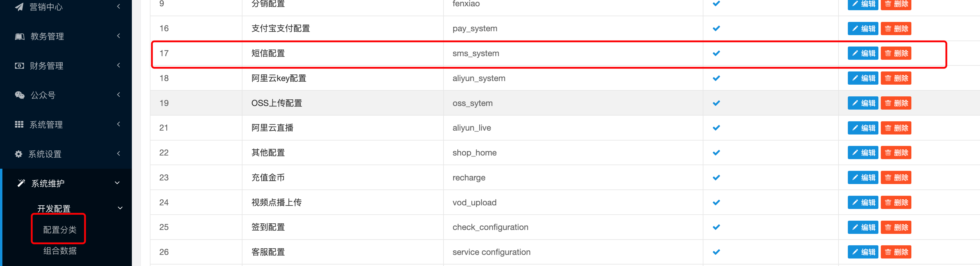
Task: Toggle the status checkmark for sms_system row
Action: pos(716,53)
